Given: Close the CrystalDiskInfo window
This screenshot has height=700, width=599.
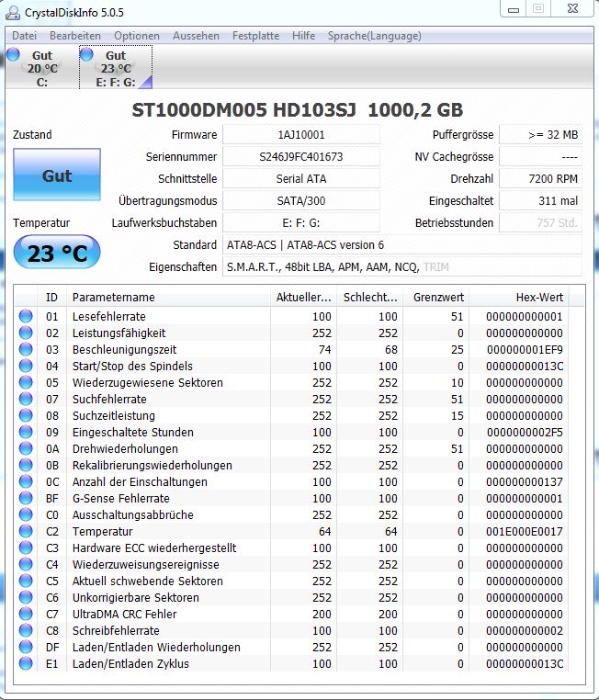Looking at the screenshot, I should pyautogui.click(x=572, y=9).
